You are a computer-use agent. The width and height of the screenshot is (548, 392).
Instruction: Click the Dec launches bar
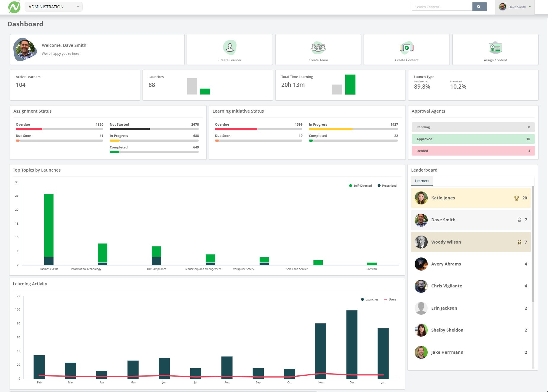coord(352,345)
